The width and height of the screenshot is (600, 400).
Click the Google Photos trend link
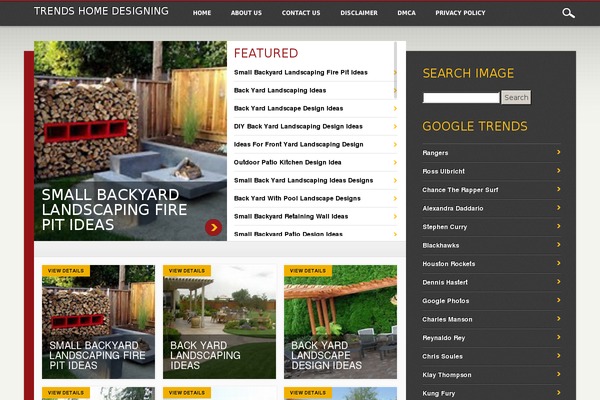445,301
